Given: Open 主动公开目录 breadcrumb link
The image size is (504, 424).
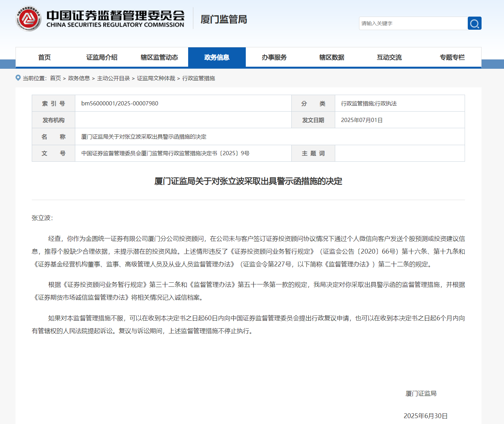Looking at the screenshot, I should pos(113,78).
